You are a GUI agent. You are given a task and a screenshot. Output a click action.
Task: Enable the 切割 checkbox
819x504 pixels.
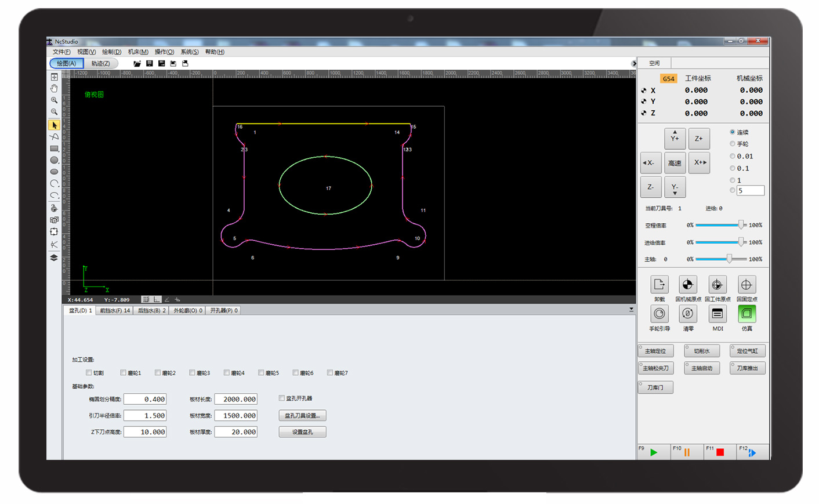click(x=89, y=373)
